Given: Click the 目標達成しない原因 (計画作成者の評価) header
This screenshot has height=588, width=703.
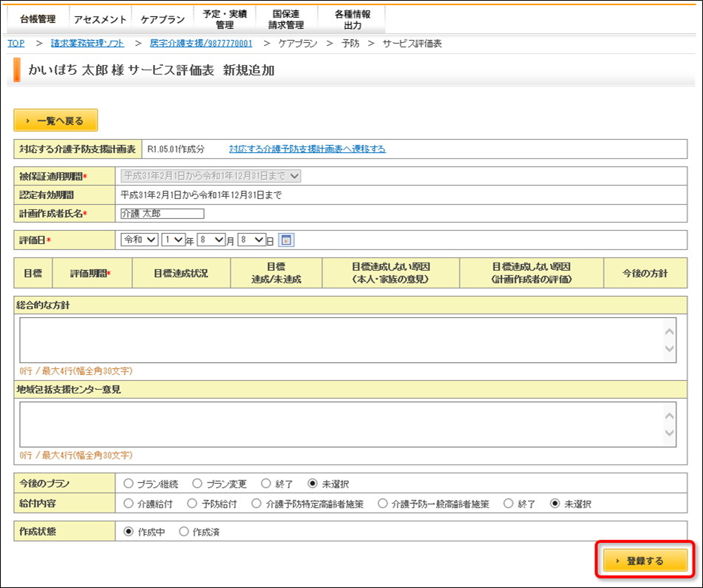Looking at the screenshot, I should point(532,273).
